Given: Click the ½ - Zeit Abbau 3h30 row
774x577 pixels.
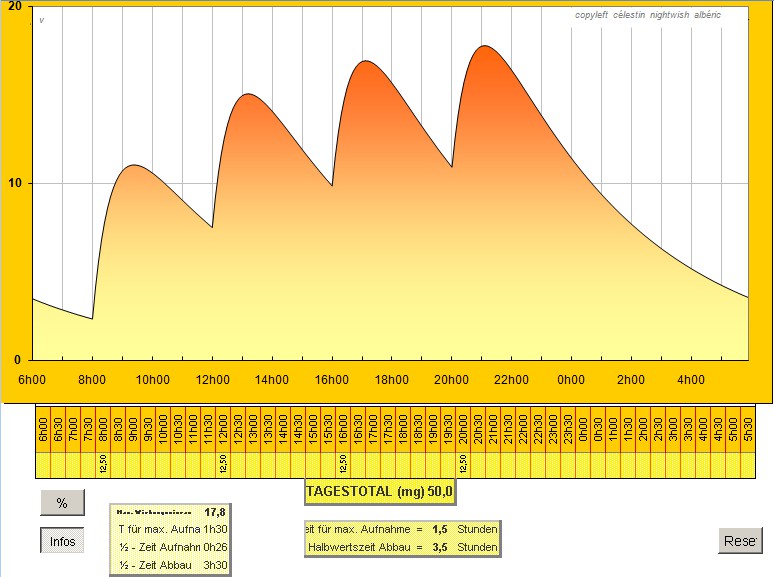Looking at the screenshot, I should [x=169, y=565].
